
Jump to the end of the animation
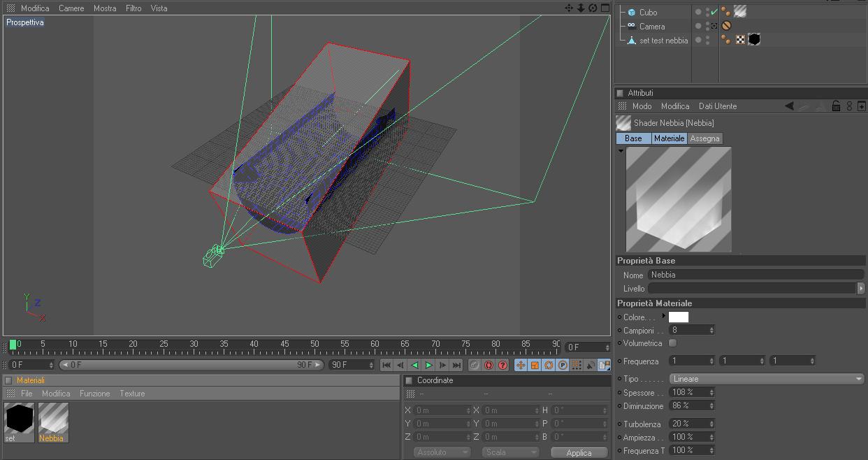(456, 365)
